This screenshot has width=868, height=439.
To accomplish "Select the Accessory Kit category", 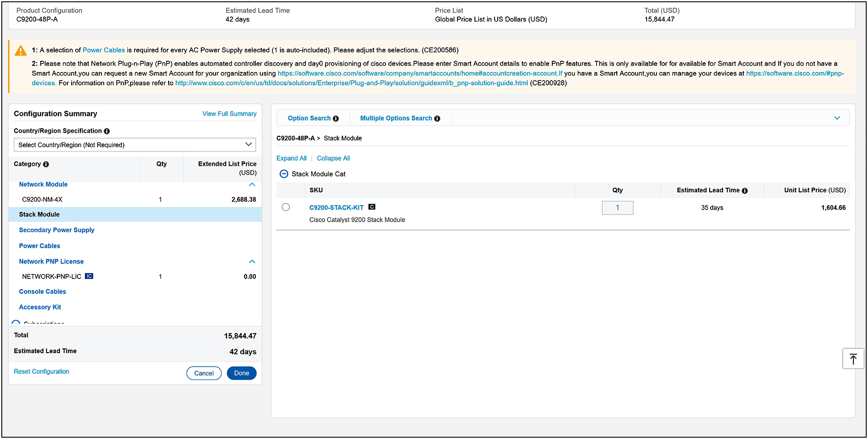I will pos(40,307).
